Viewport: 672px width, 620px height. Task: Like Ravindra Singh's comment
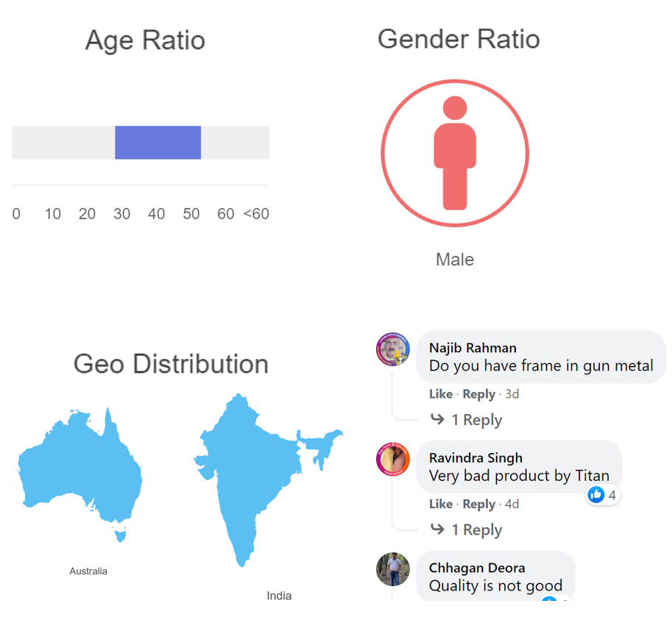point(441,504)
